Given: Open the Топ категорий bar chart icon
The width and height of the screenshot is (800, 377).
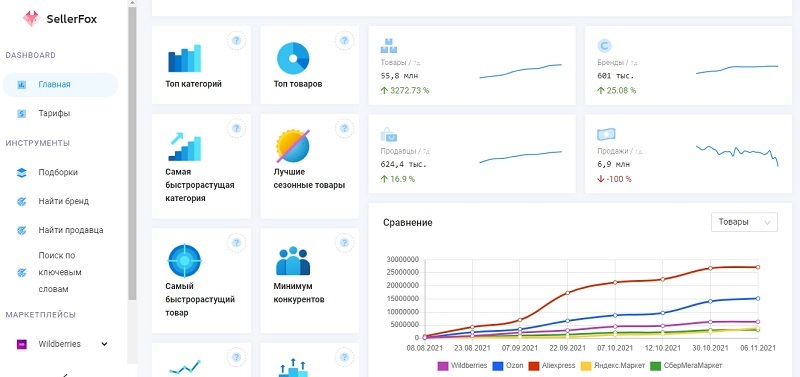Looking at the screenshot, I should click(x=184, y=58).
